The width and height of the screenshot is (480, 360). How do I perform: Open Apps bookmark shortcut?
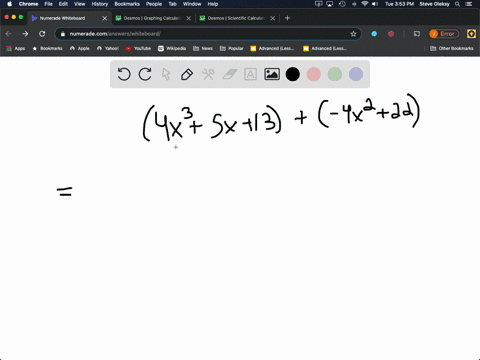(x=16, y=48)
